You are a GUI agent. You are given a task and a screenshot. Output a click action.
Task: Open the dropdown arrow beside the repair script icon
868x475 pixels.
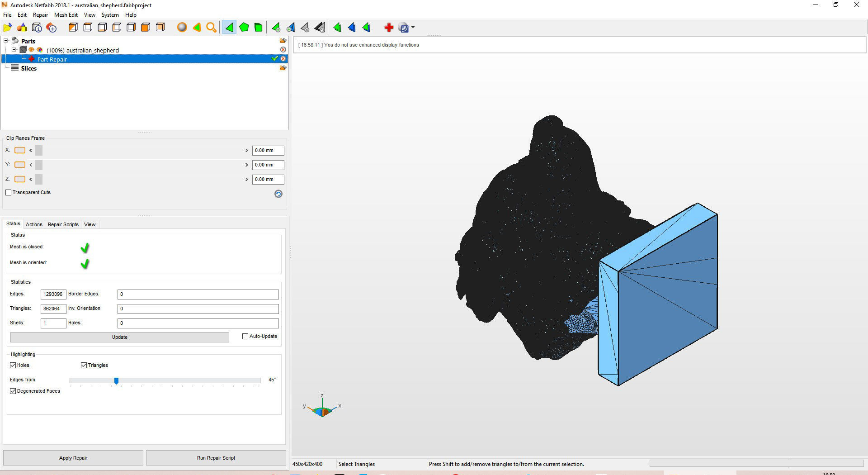tap(413, 28)
